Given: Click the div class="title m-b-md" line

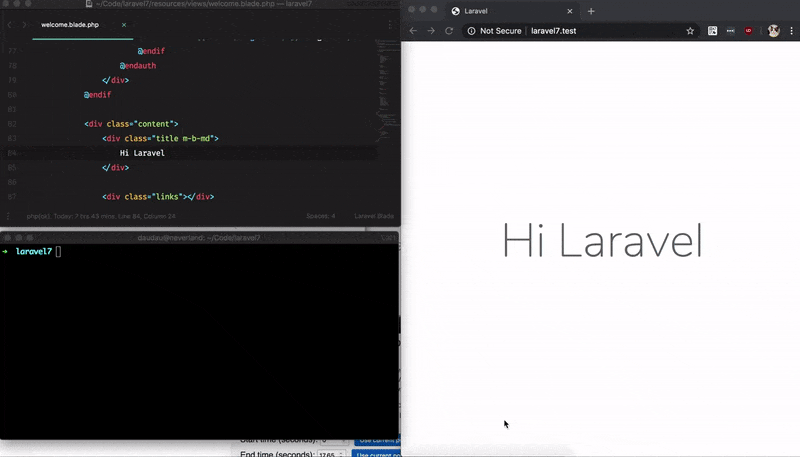Looking at the screenshot, I should click(160, 138).
